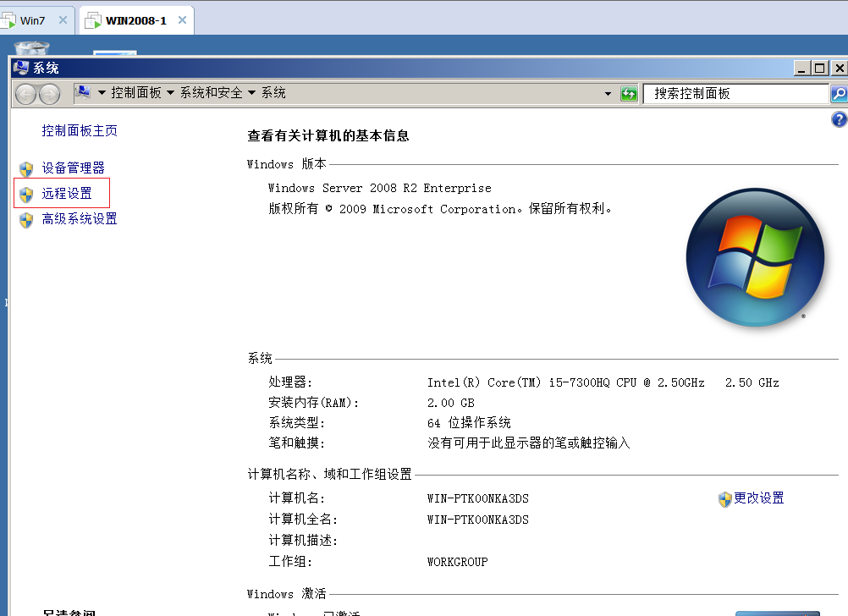The height and width of the screenshot is (616, 848).
Task: Click the 搜索控制面板 search field
Action: click(736, 94)
